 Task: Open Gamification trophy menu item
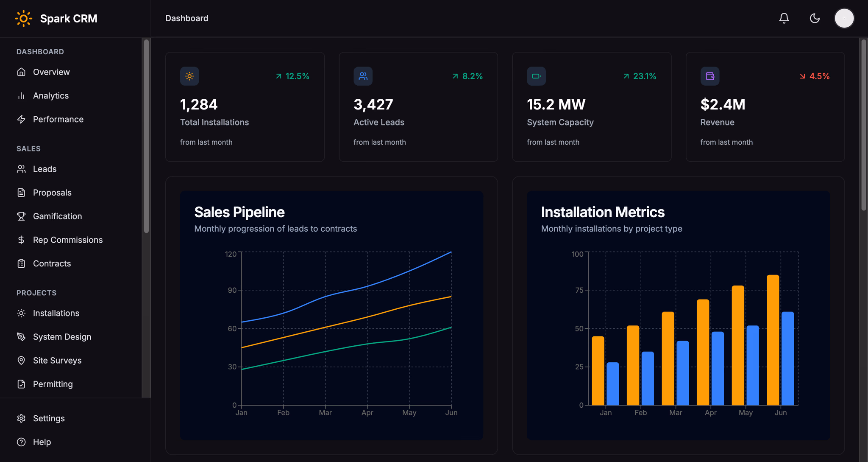click(57, 216)
